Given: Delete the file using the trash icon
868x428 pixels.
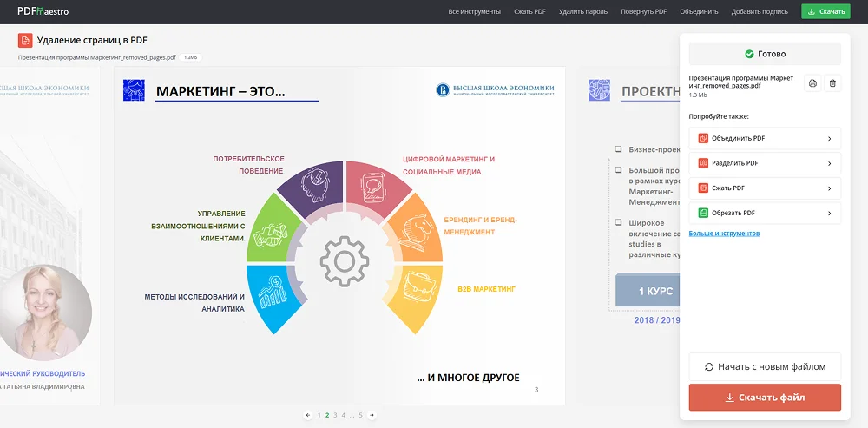Looking at the screenshot, I should [x=832, y=82].
